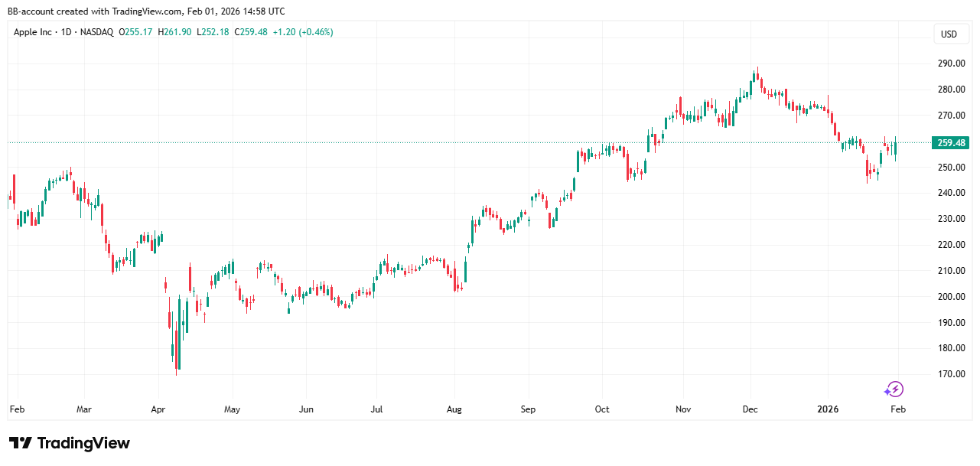980x466 pixels.
Task: Click the high value H261.90 in legend
Action: [175, 32]
